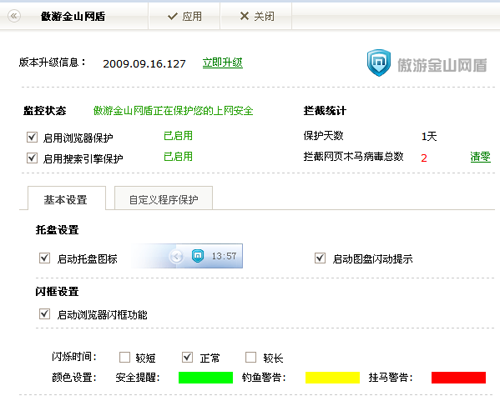Toggle 启动托盘图标 checkbox
The height and width of the screenshot is (396, 500).
coord(45,258)
